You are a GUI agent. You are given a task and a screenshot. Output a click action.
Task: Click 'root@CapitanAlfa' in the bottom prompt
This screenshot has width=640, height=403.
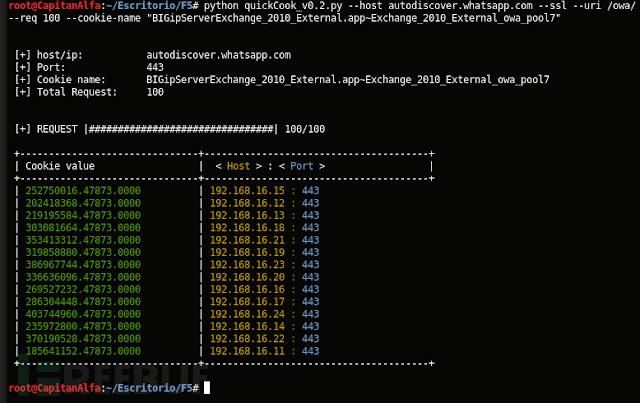(55, 388)
